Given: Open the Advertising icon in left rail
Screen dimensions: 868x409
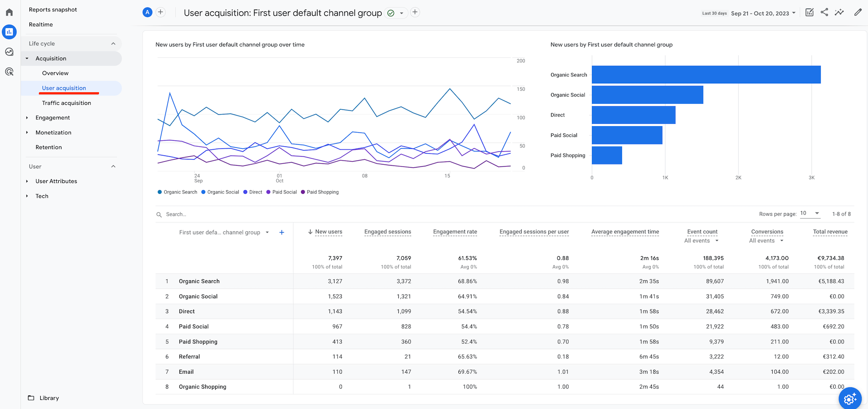Looking at the screenshot, I should 9,72.
